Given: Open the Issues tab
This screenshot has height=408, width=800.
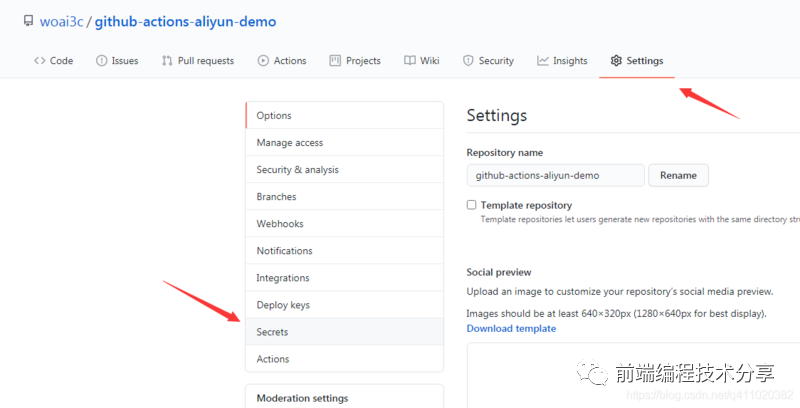Looking at the screenshot, I should click(x=117, y=61).
